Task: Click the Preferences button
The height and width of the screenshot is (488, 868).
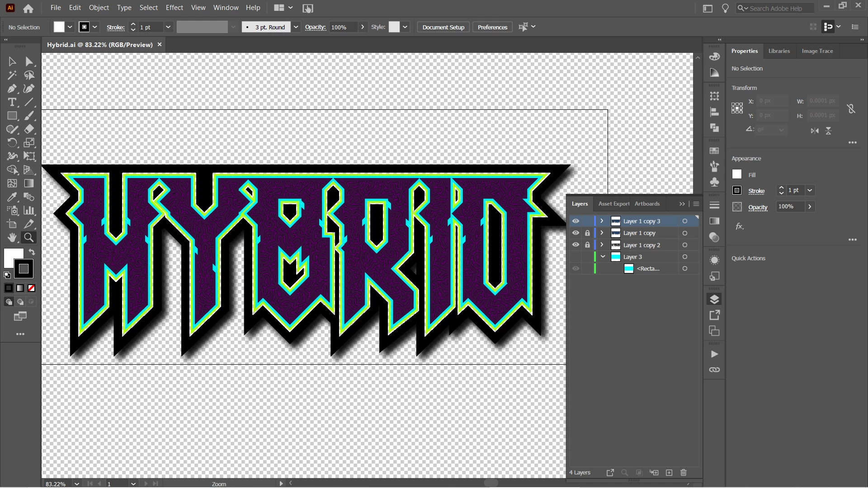Action: pyautogui.click(x=492, y=27)
